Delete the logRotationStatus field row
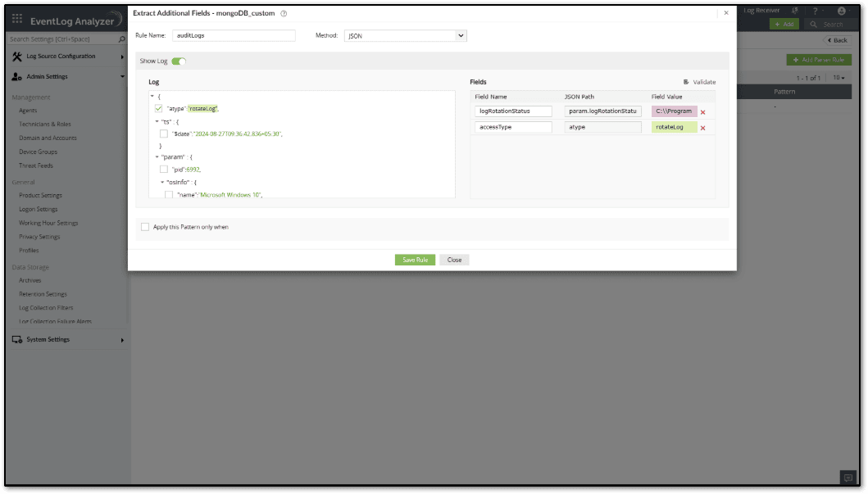 tap(703, 112)
